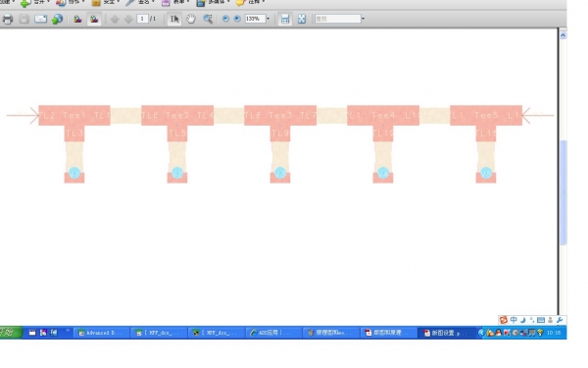Screen dimensions: 588x368
Task: Open the 133% zoom level dropdown
Action: click(268, 19)
